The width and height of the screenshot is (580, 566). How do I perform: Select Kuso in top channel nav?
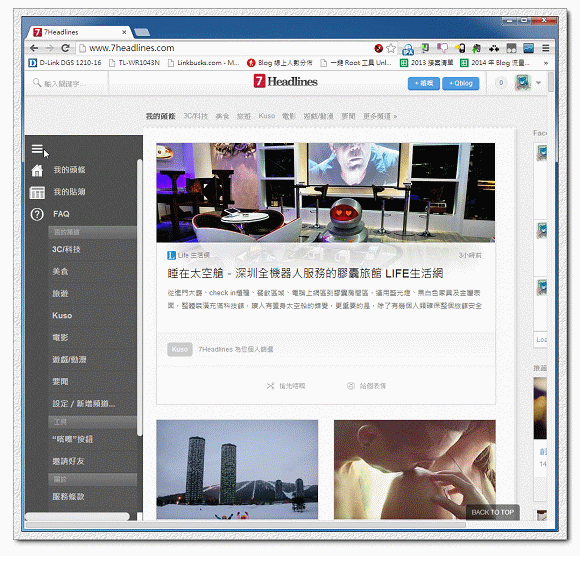coord(267,116)
